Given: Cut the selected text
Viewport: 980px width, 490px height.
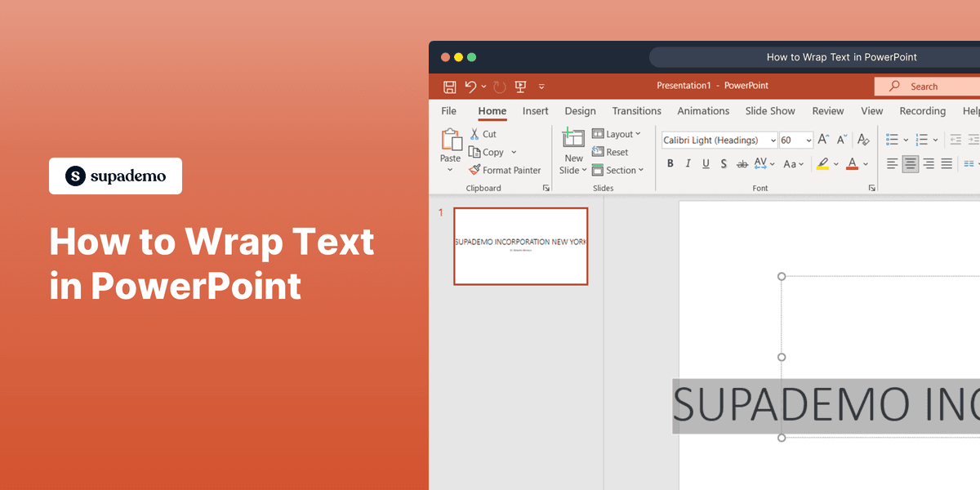Looking at the screenshot, I should pos(483,133).
